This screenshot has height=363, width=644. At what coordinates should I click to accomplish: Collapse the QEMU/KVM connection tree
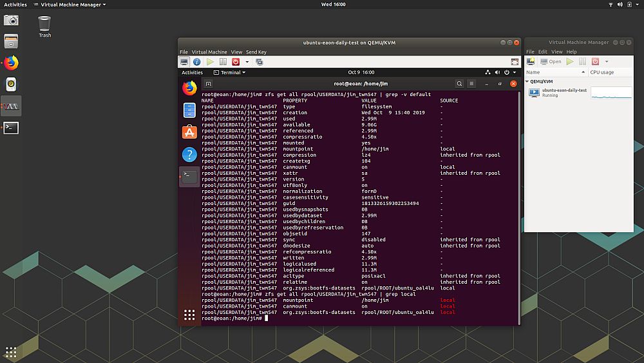pyautogui.click(x=528, y=82)
